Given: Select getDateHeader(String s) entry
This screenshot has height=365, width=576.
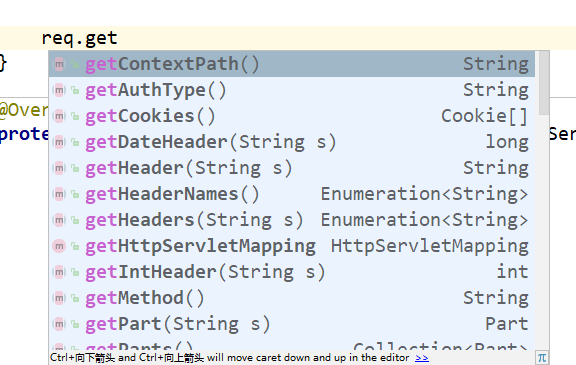Looking at the screenshot, I should click(x=292, y=142).
